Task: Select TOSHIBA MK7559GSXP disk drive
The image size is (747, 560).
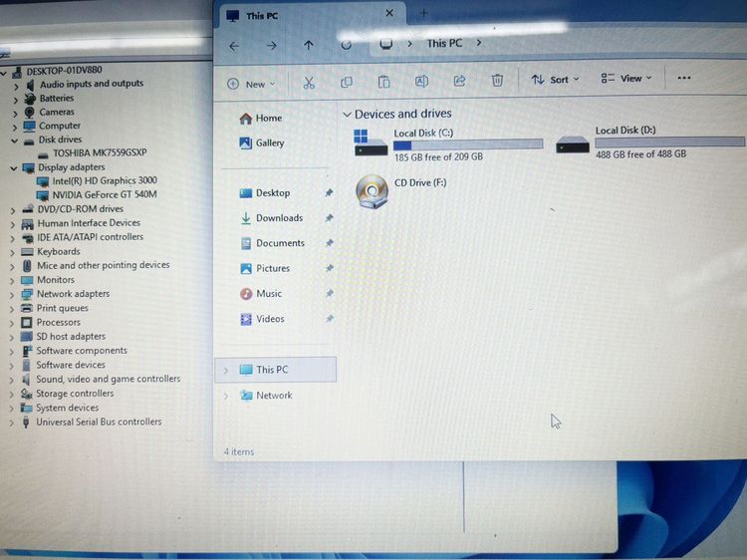Action: [100, 153]
